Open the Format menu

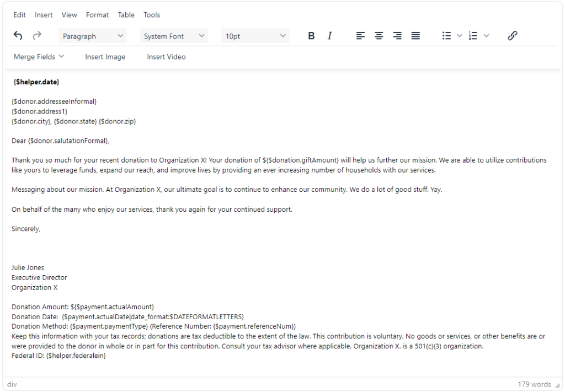coord(97,15)
